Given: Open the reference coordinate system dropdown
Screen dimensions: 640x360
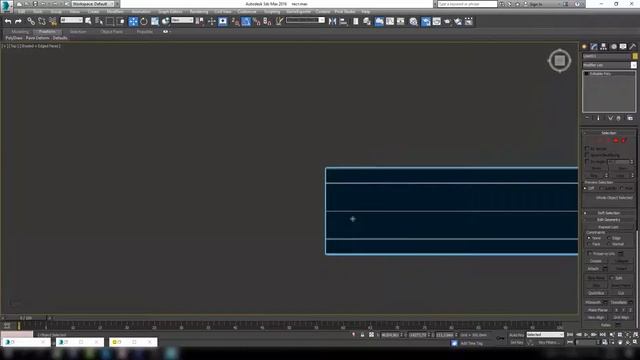Looking at the screenshot, I should click(182, 20).
